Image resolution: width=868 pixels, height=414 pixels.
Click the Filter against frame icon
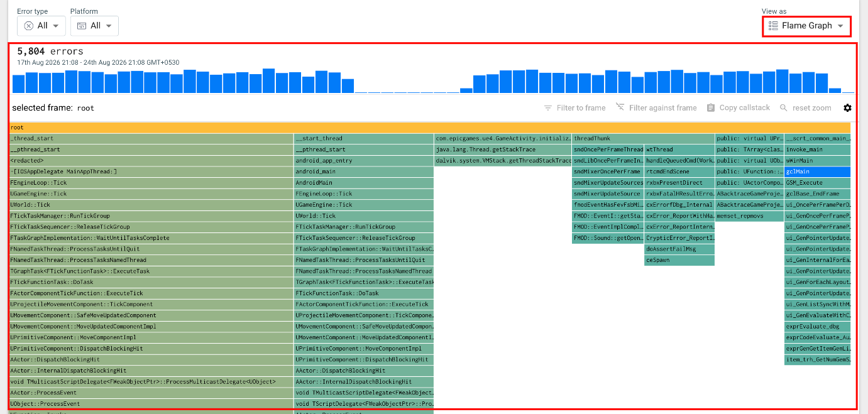point(620,107)
